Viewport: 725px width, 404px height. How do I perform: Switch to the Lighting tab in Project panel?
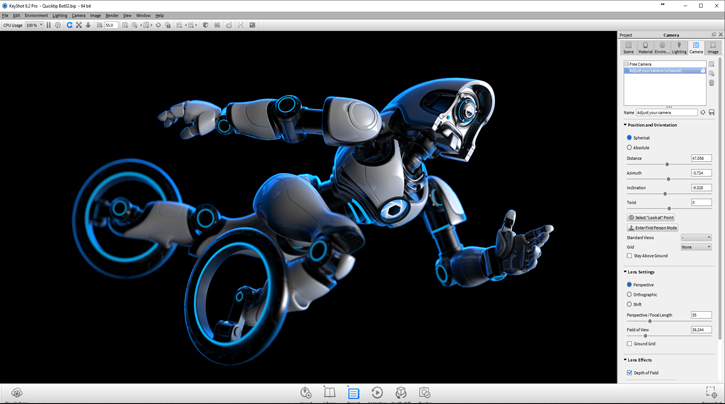click(x=679, y=48)
